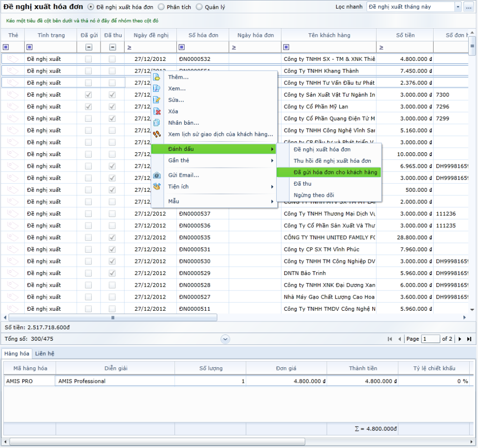Tick Đã gửi checkbox for invoice ĐN0000532
The height and width of the screenshot is (448, 478).
tap(88, 59)
